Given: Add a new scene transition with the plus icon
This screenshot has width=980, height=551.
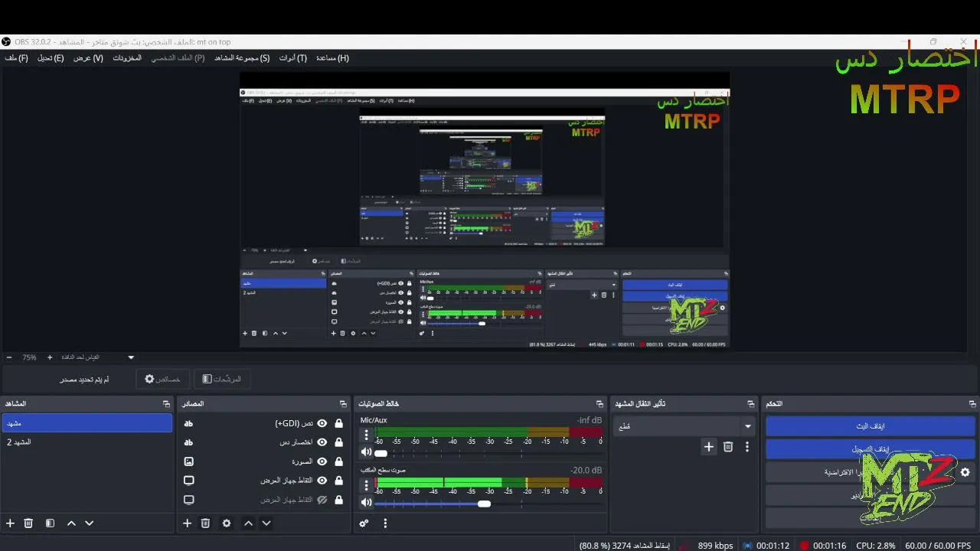Looking at the screenshot, I should click(709, 447).
